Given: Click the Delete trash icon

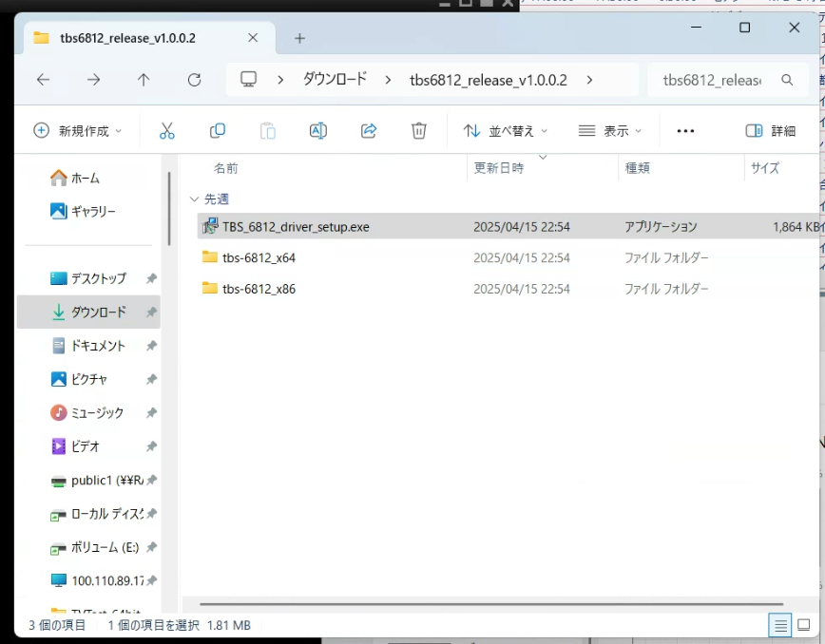Looking at the screenshot, I should [x=418, y=130].
